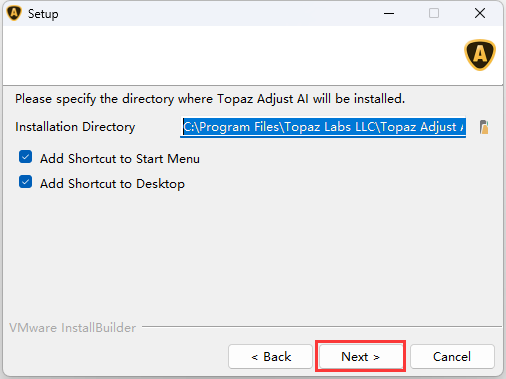Click the 'Setup' title text
Image resolution: width=506 pixels, height=379 pixels.
pyautogui.click(x=43, y=14)
